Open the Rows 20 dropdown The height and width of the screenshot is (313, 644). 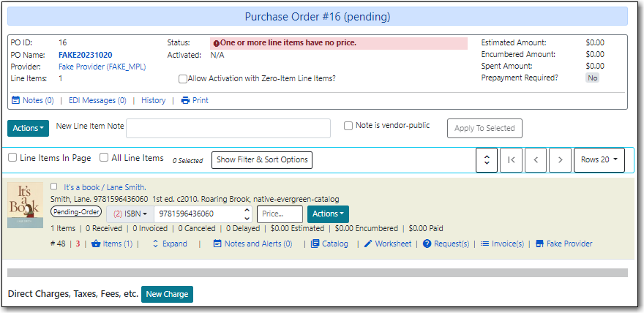point(599,160)
